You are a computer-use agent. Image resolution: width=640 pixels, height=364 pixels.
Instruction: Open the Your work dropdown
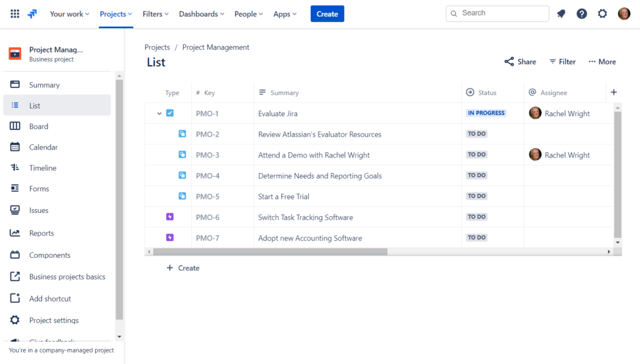tap(69, 14)
